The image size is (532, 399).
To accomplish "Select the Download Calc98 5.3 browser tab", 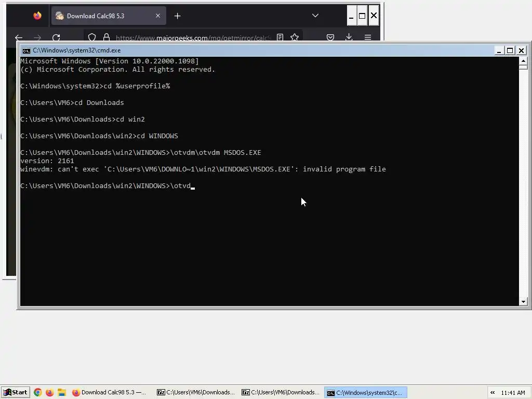I will (109, 16).
